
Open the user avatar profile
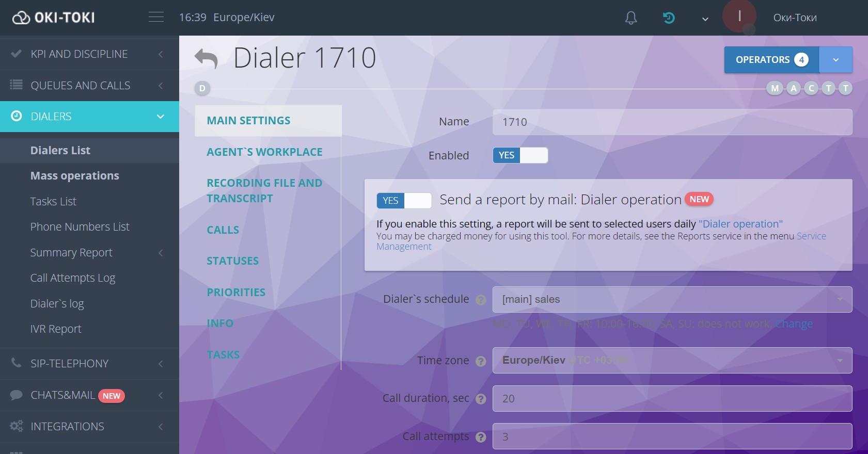(739, 17)
